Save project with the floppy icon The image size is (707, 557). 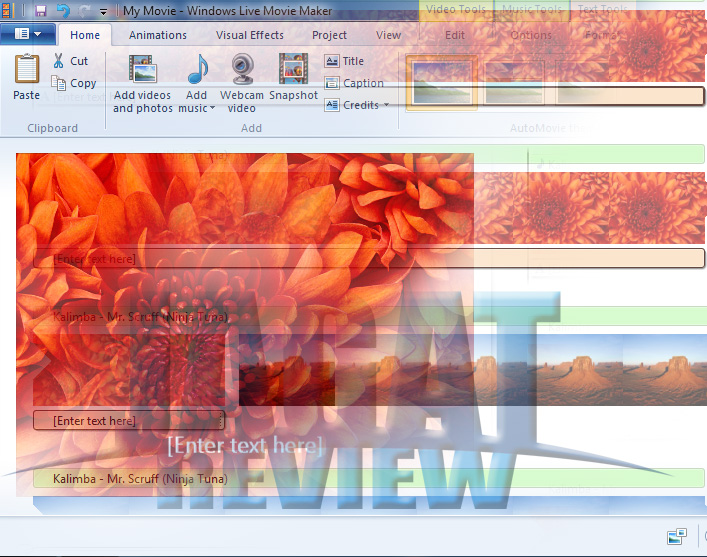(41, 10)
